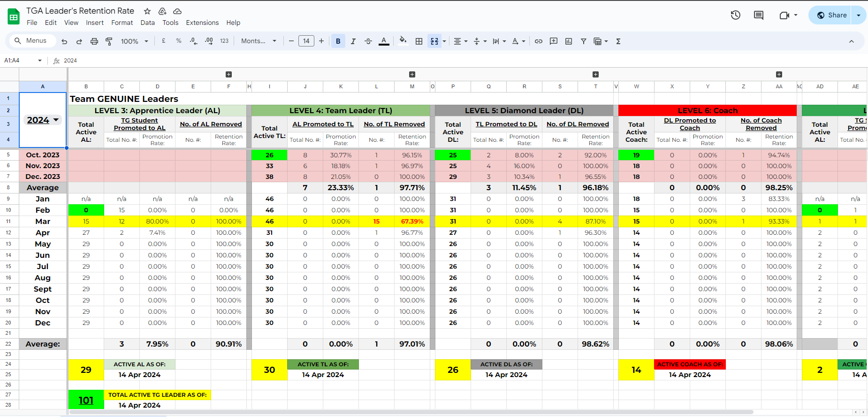Click the horizontal scrollbar at the bottom

click(x=411, y=412)
